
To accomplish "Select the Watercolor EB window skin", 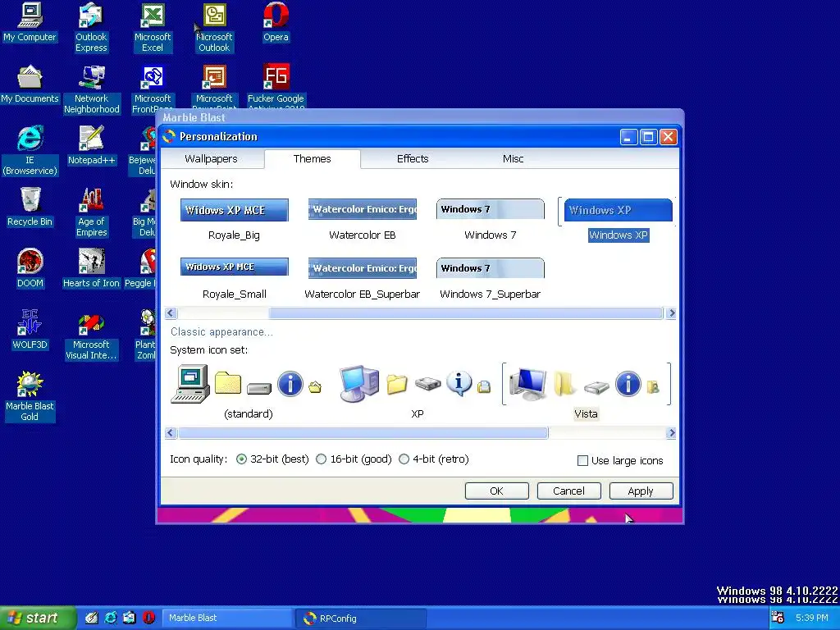I will [363, 220].
